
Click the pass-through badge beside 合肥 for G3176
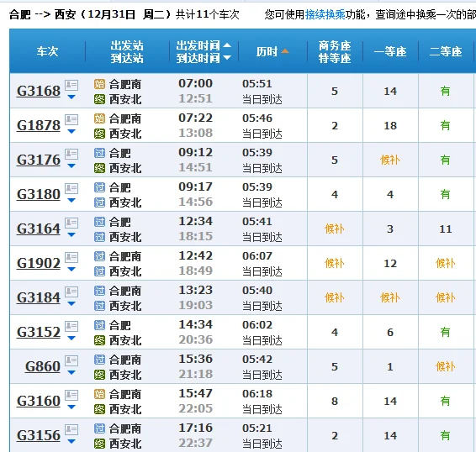coord(99,153)
